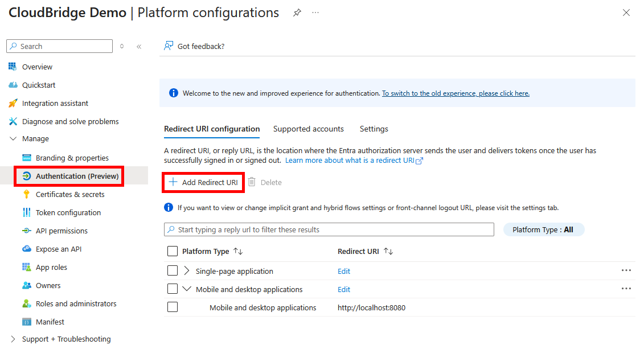Expand Support + Troubleshooting section
Image resolution: width=644 pixels, height=353 pixels.
tap(13, 339)
